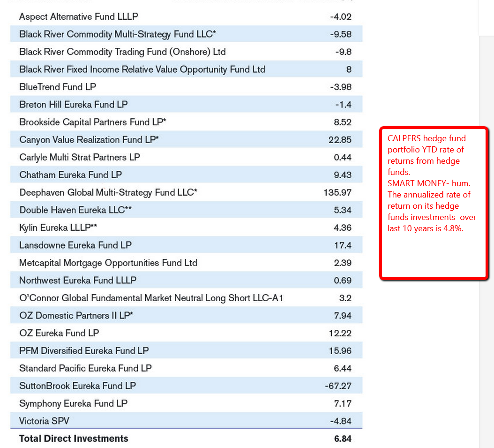This screenshot has width=494, height=448.
Task: Click the 8.52 return value
Action: (x=343, y=122)
